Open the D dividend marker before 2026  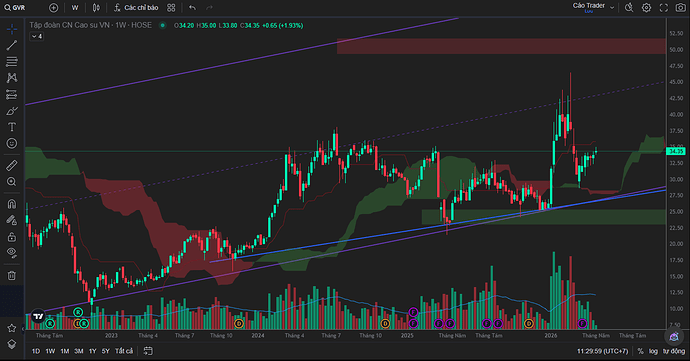pos(529,324)
